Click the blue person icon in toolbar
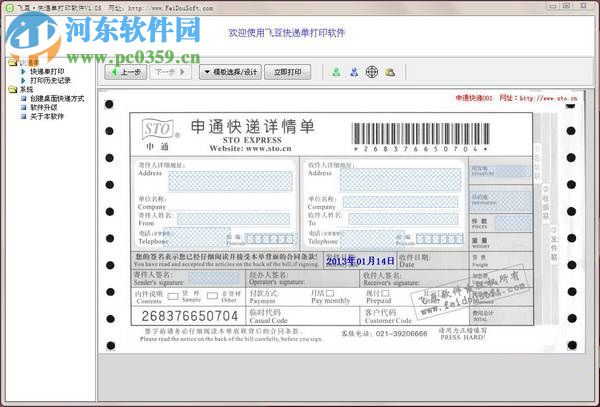 tap(352, 72)
